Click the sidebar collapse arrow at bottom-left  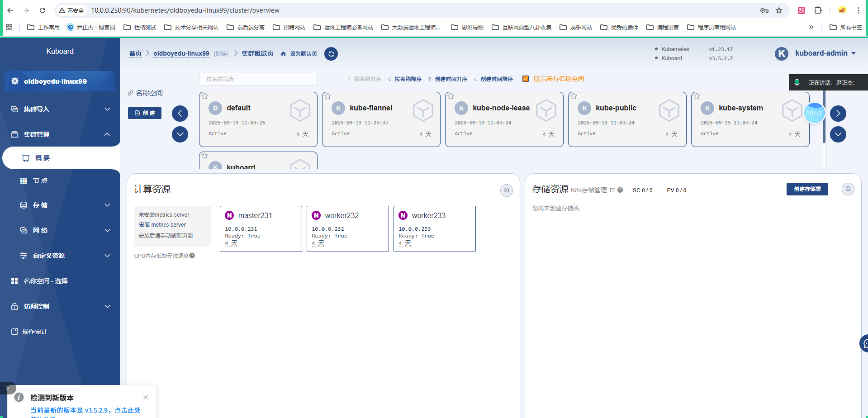(x=8, y=388)
